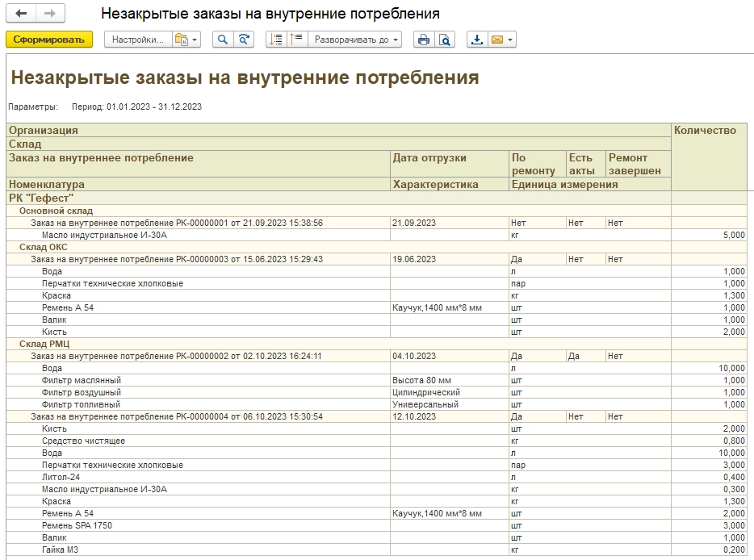The height and width of the screenshot is (560, 754).
Task: Click the find next icon
Action: 243,40
